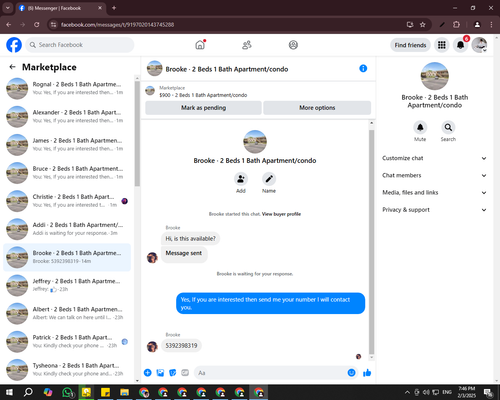Open the conversation information icon
Viewport: 500px width, 400px height.
363,68
